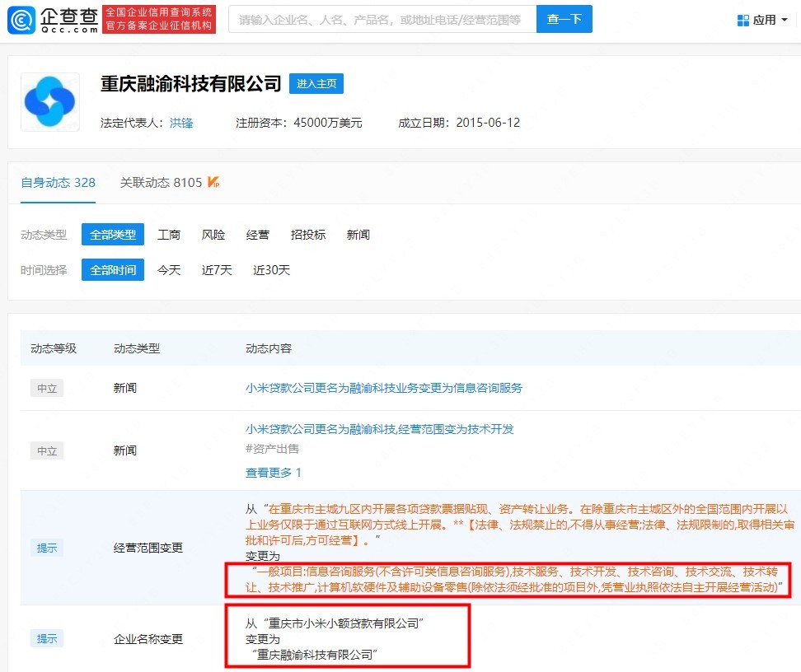Open news 小米贷款公司更名为融渝科技,经营范围变为技术开发
Screen dimensions: 801x672
[380, 429]
